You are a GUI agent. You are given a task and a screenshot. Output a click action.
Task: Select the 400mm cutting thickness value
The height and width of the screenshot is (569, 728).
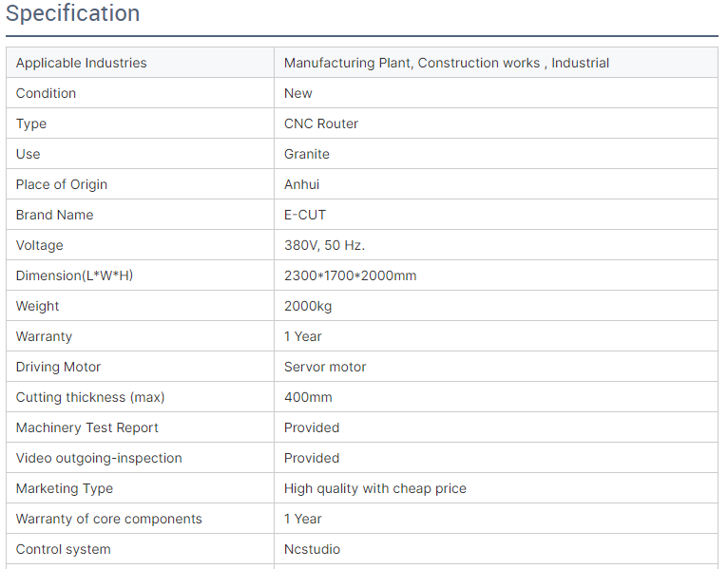point(308,397)
